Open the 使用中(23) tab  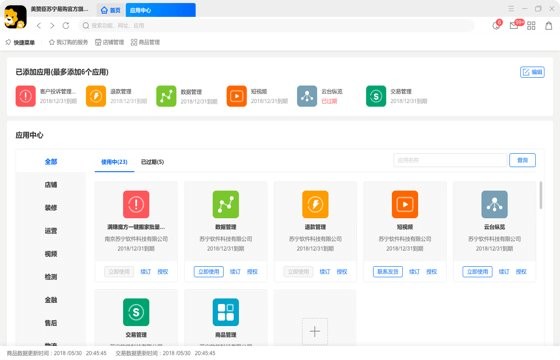[114, 162]
